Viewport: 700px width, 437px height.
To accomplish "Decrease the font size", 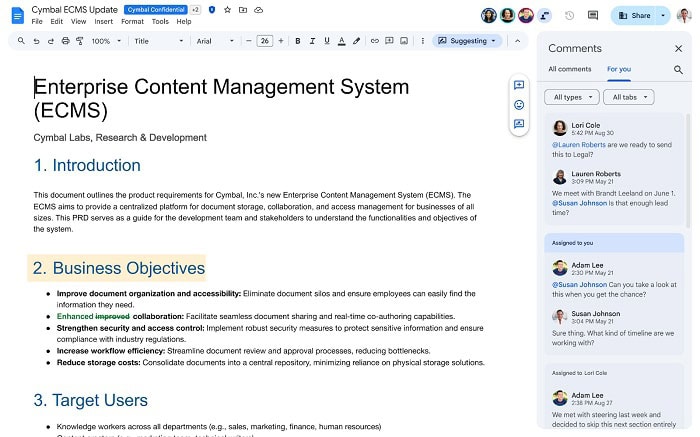I will [x=249, y=41].
